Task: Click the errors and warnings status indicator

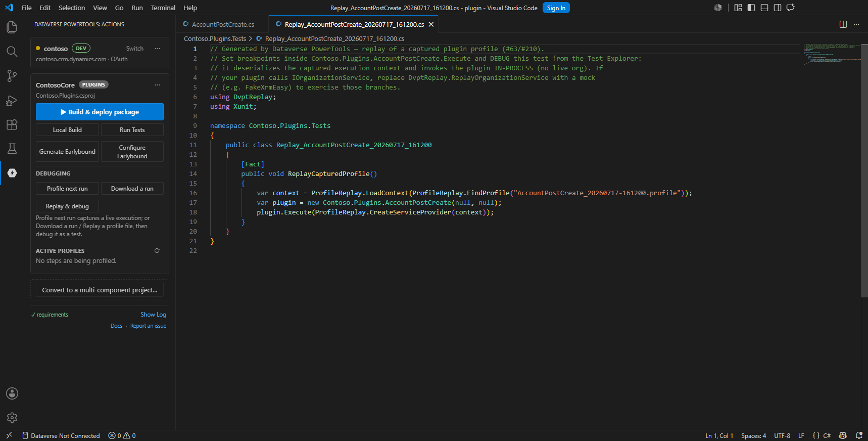Action: tap(122, 435)
